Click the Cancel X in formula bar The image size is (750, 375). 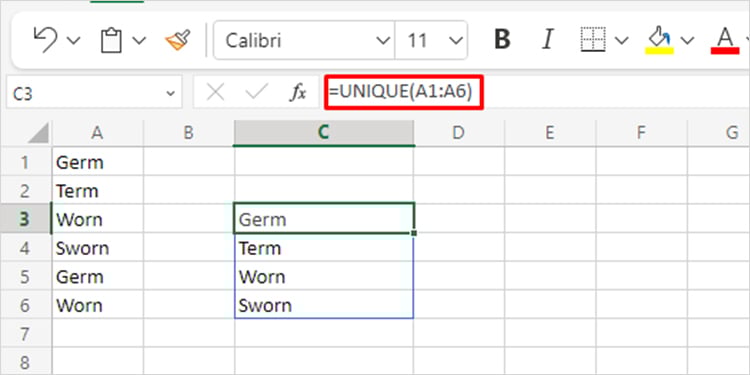click(x=215, y=93)
